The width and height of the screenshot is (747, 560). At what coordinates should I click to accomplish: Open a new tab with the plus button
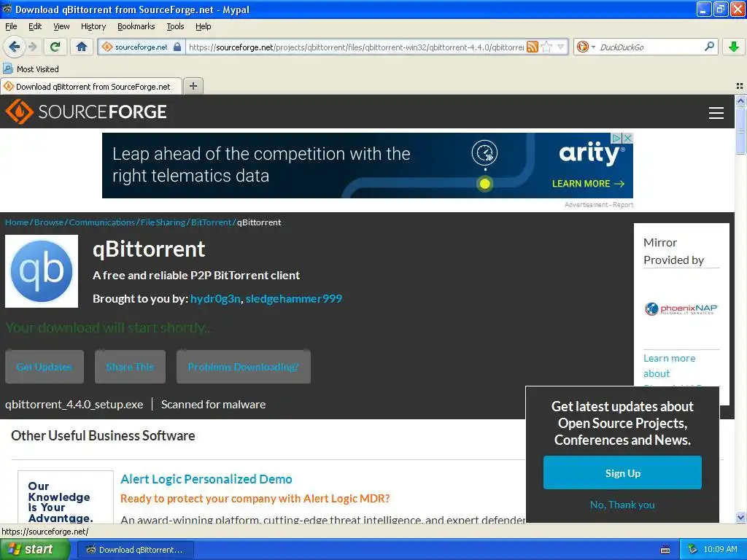coord(193,86)
